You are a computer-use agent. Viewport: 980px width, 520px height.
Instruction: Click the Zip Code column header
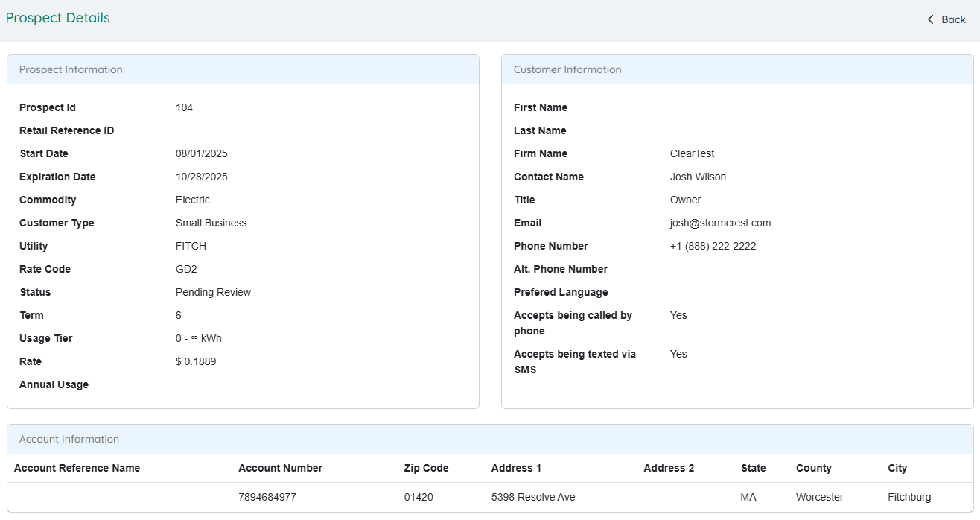pos(426,468)
